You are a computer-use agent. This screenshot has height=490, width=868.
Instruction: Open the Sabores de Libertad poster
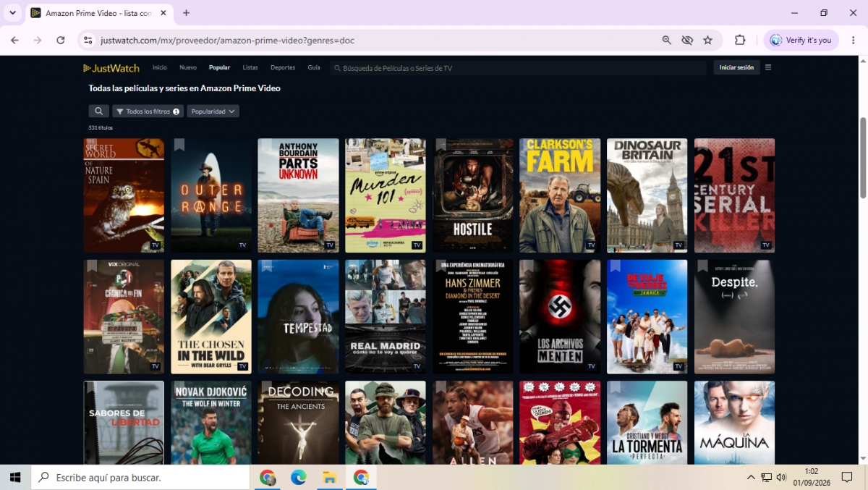124,423
